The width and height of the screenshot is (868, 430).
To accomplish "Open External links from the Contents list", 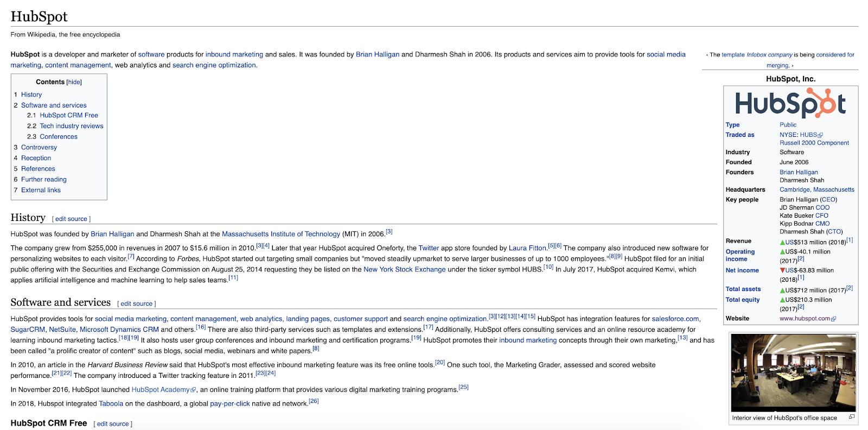I will click(x=41, y=190).
